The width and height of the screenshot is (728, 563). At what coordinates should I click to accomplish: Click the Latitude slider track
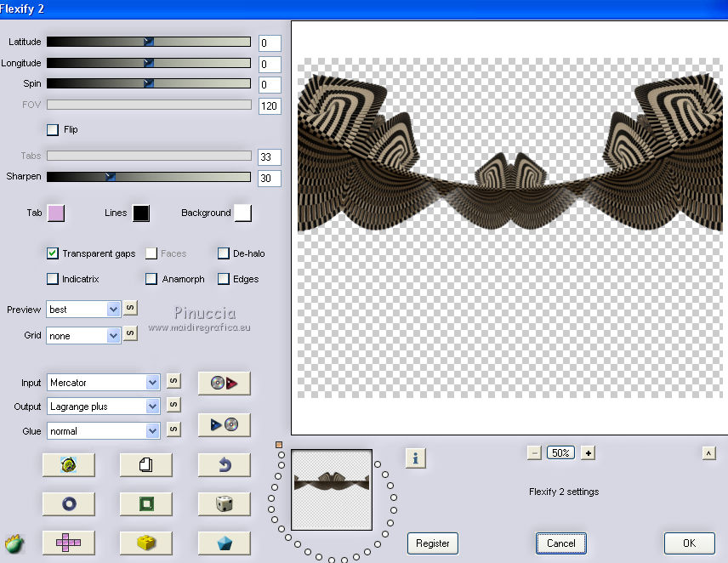149,42
